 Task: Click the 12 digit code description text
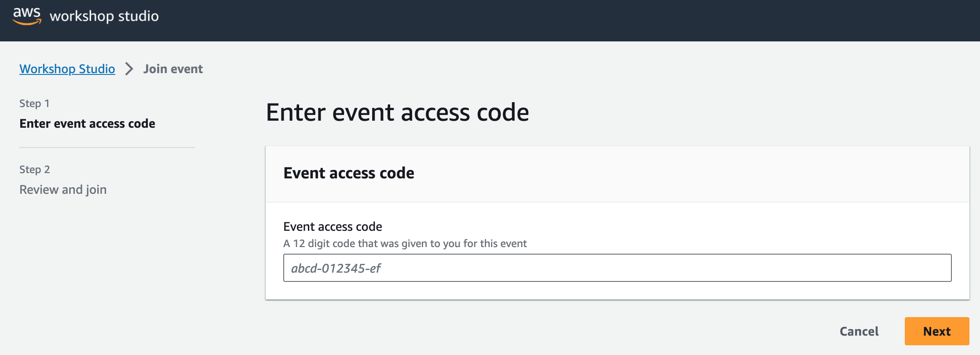[x=405, y=244]
